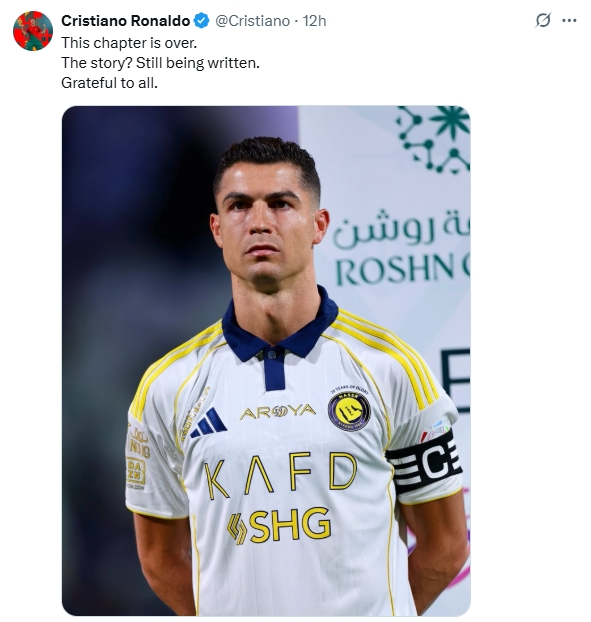591x622 pixels.
Task: Open the 12h timestamp permalink
Action: coord(315,21)
